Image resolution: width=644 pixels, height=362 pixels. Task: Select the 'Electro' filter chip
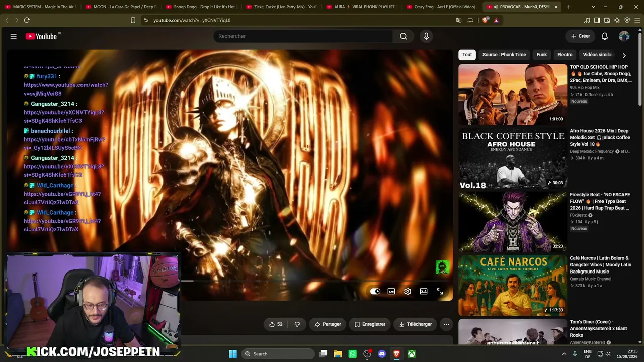point(565,55)
